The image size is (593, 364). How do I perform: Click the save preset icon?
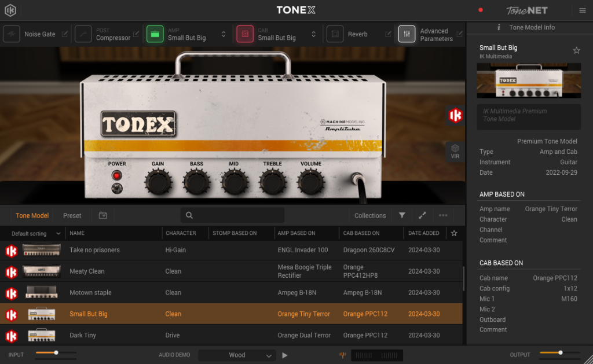coord(103,215)
